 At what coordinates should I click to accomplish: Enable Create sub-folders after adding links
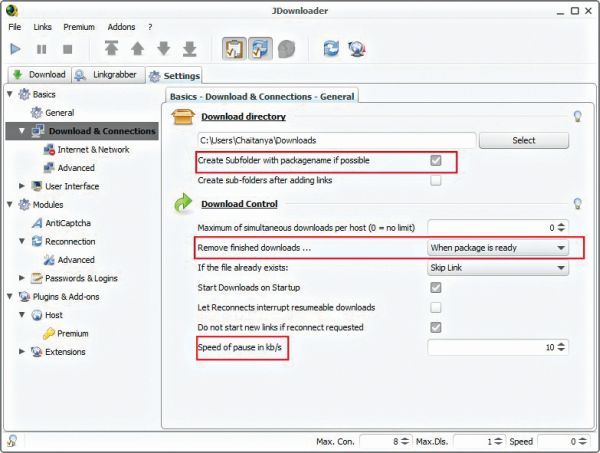click(436, 180)
